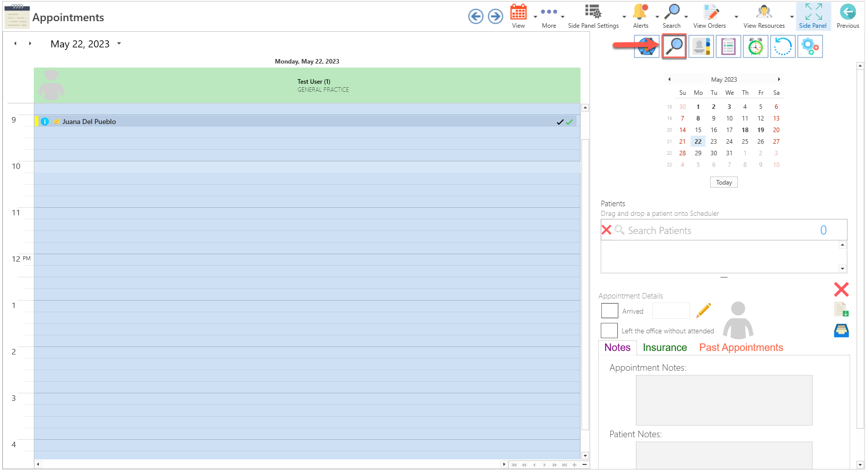Screen dimensions: 868x472
Task: Expand the View Orders dropdown arrow
Action: [x=736, y=17]
